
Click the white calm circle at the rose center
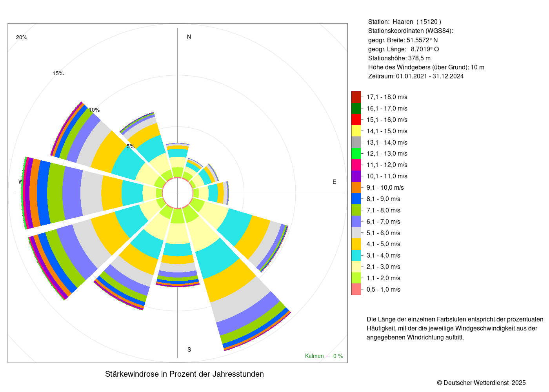click(x=178, y=193)
